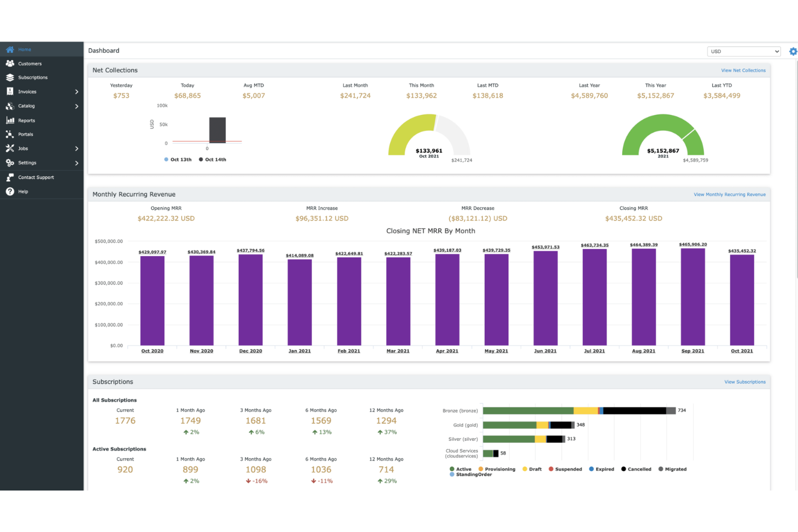Screen dimensions: 798x532
Task: Expand the Jobs menu item
Action: coord(23,149)
